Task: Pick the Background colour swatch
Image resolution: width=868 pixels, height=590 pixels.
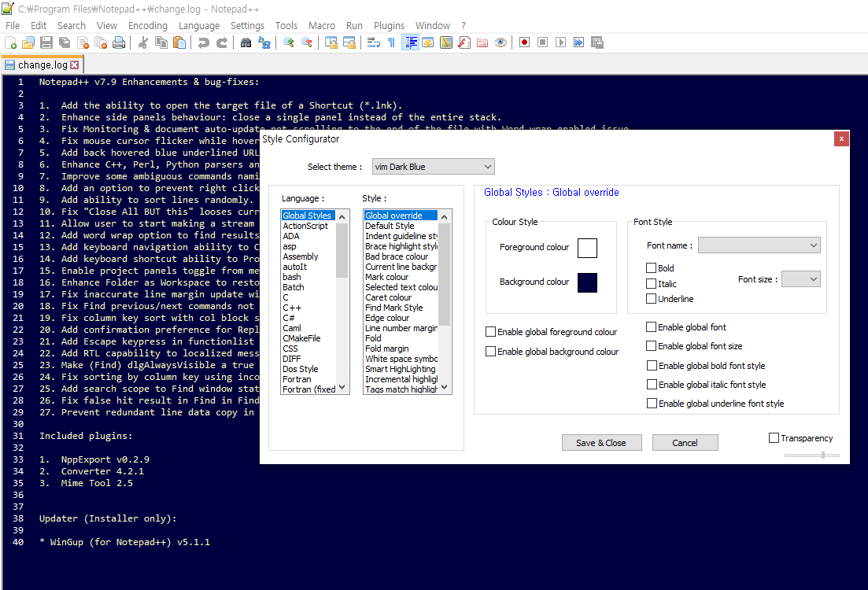Action: click(x=587, y=283)
